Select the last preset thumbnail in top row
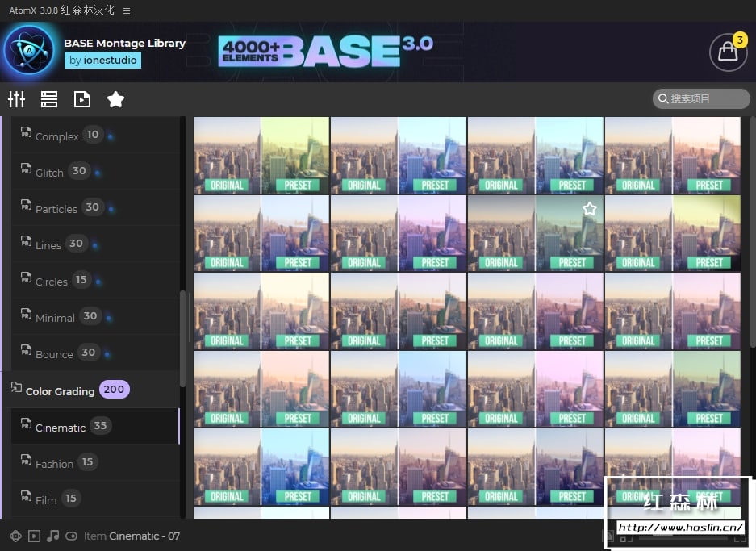This screenshot has width=756, height=551. pos(673,155)
